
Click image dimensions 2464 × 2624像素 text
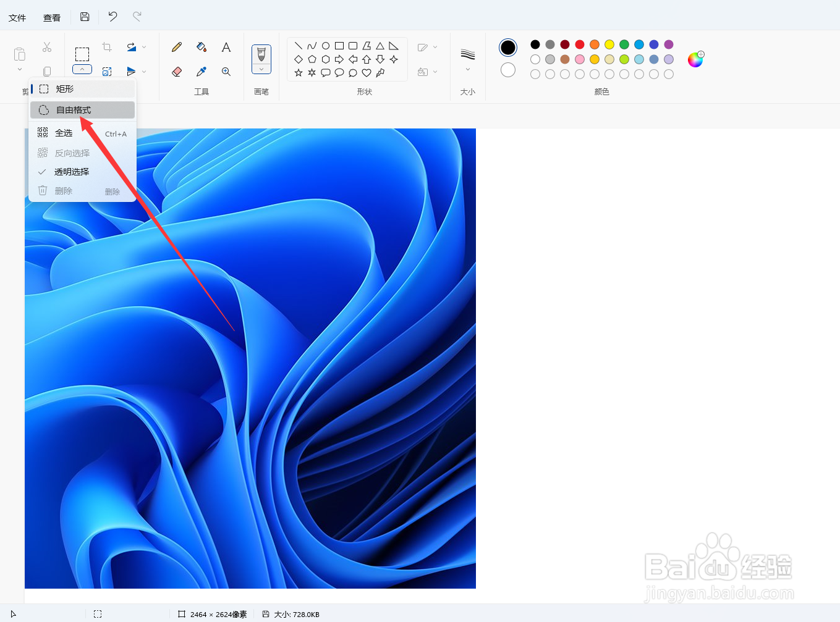coord(219,615)
